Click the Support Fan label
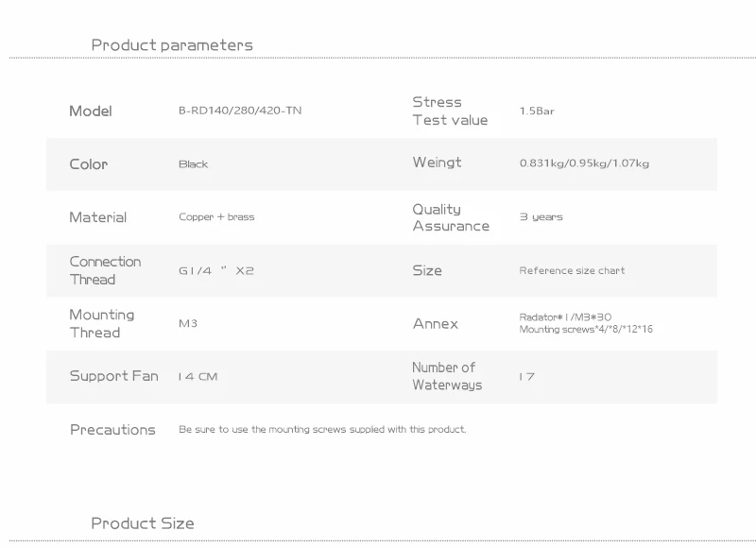Image resolution: width=756 pixels, height=548 pixels. tap(113, 376)
